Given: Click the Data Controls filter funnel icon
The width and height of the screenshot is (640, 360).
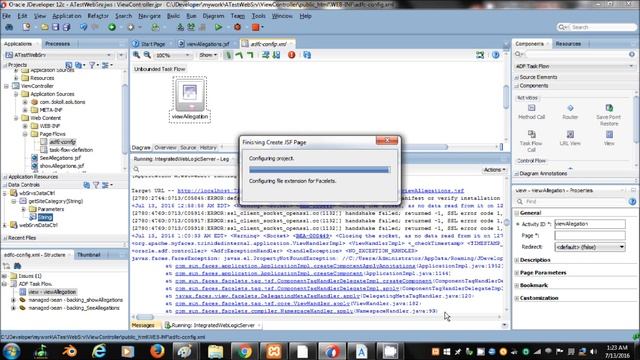Looking at the screenshot, I should 96,185.
